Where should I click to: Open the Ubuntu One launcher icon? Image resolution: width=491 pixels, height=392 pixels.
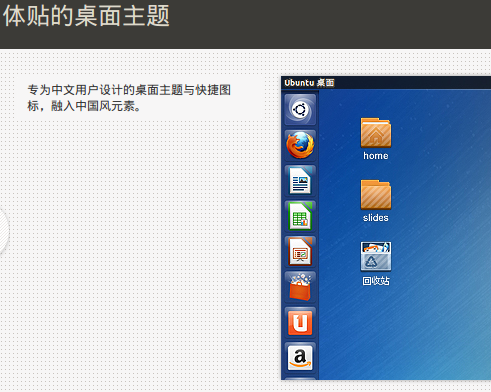point(300,322)
